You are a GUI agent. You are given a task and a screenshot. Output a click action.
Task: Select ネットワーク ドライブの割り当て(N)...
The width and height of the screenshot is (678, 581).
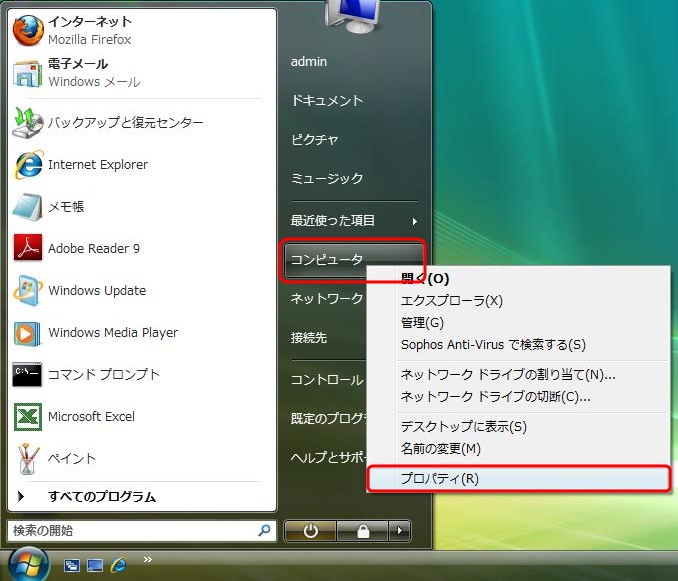tap(508, 374)
